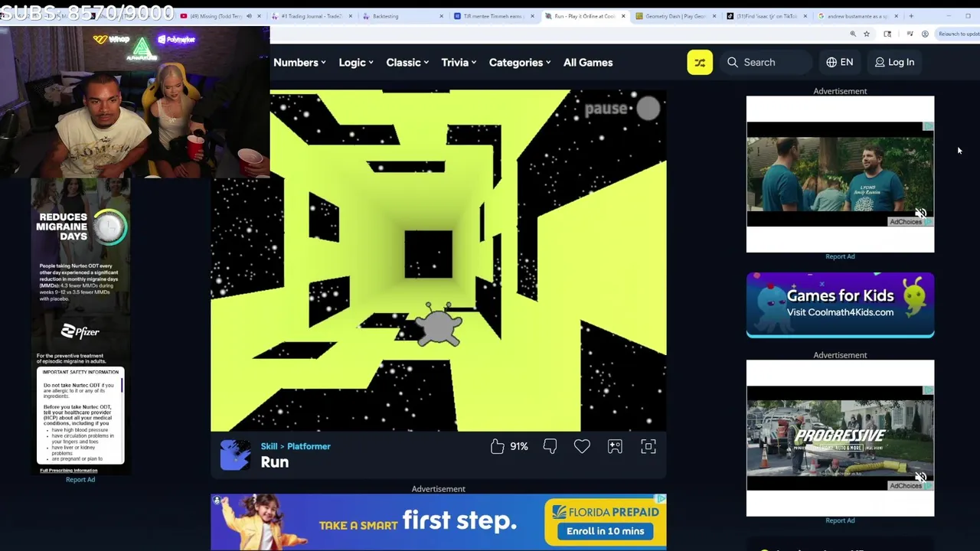Switch to the TJR mentee tab
This screenshot has width=980, height=551.
pos(494,16)
